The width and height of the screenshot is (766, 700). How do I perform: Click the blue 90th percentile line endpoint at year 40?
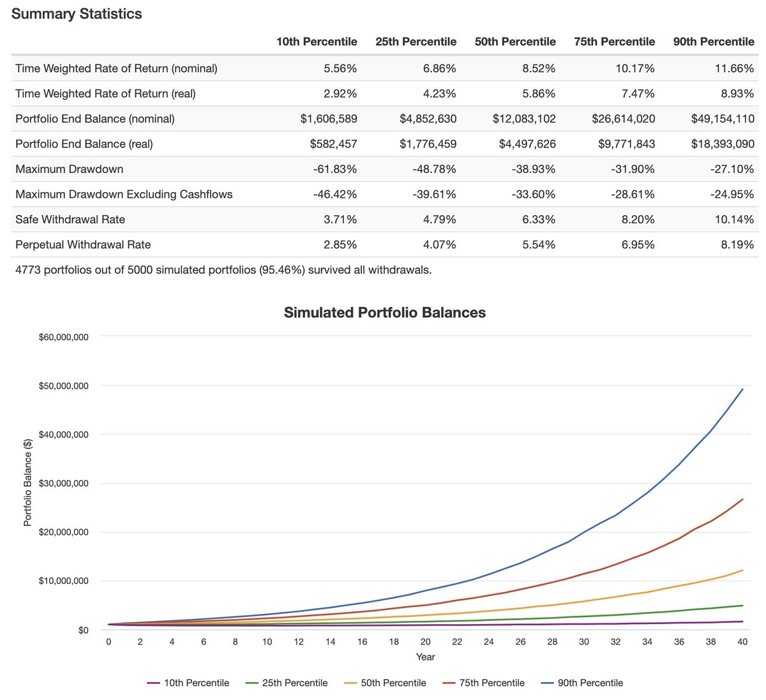pyautogui.click(x=742, y=389)
